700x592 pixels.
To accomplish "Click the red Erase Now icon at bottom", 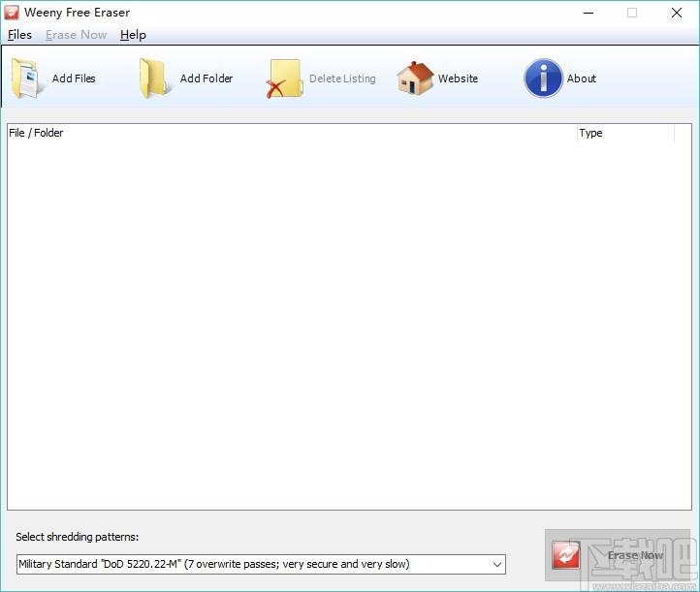I will pyautogui.click(x=565, y=555).
